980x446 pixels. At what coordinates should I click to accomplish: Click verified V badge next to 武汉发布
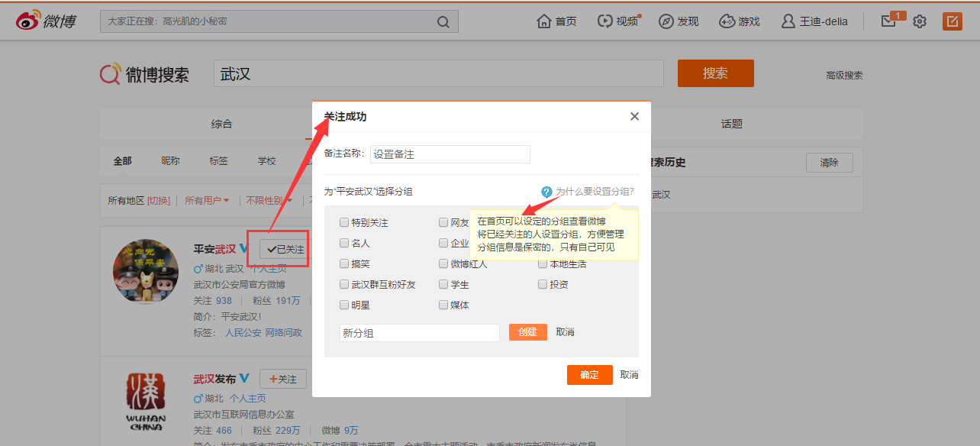pyautogui.click(x=244, y=378)
